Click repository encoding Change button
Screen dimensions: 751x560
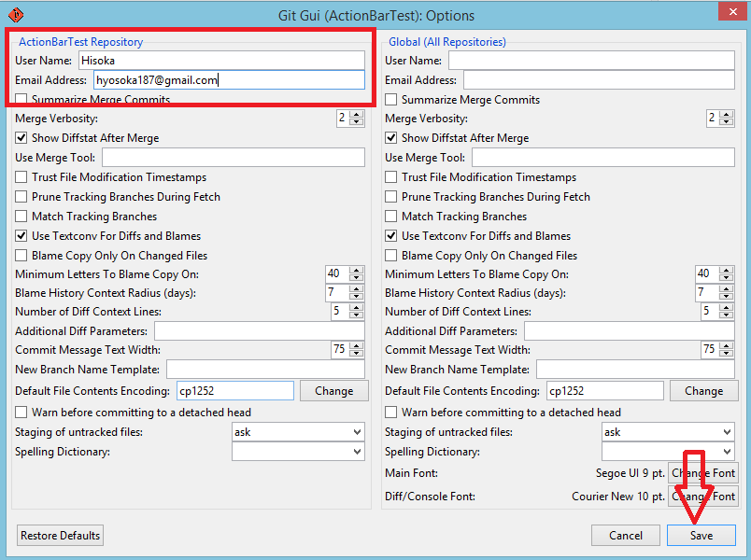[x=334, y=390]
